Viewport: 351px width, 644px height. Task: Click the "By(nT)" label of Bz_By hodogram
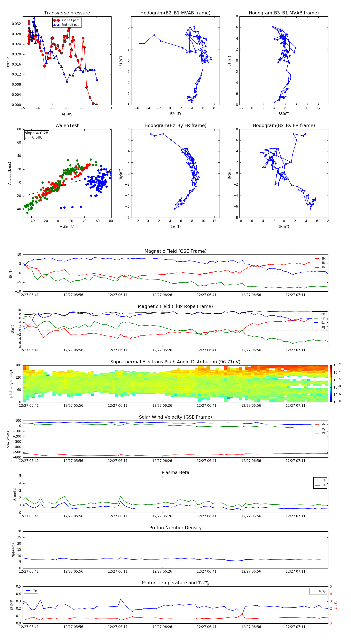pos(121,173)
